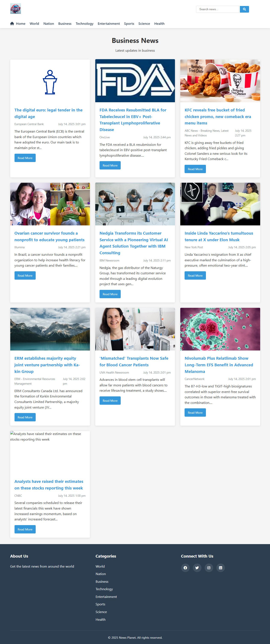The image size is (270, 644).
Task: Open the FDA logo article thumbnail
Action: [x=135, y=81]
